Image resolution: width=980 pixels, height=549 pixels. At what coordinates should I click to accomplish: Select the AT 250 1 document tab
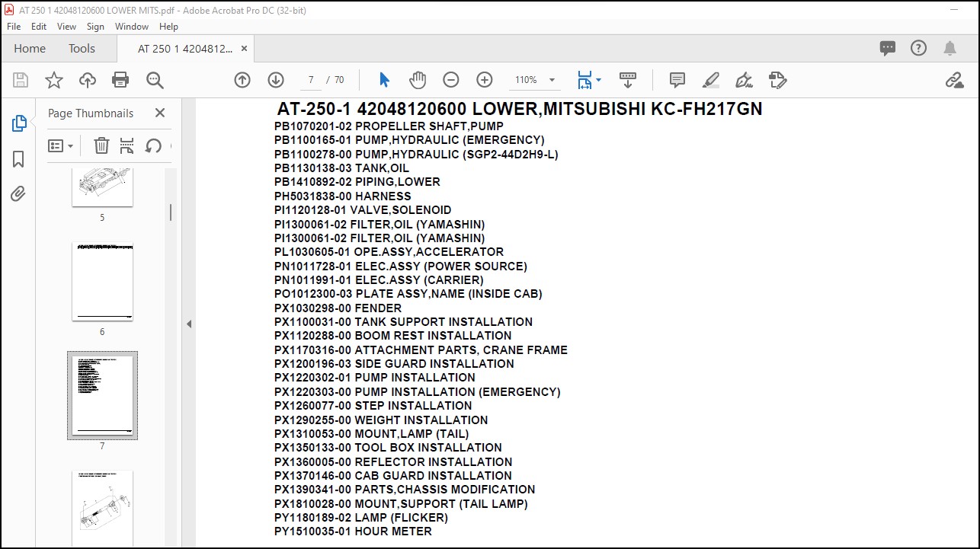tap(185, 49)
